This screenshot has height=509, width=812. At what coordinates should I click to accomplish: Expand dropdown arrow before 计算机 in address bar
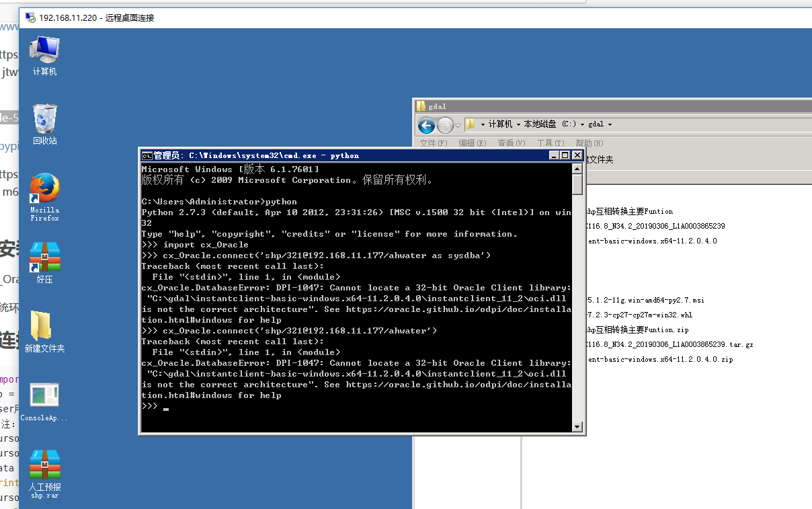pos(483,124)
